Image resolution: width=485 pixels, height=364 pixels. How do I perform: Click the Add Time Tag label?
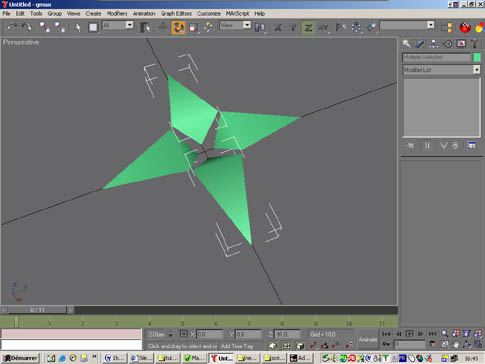(237, 346)
